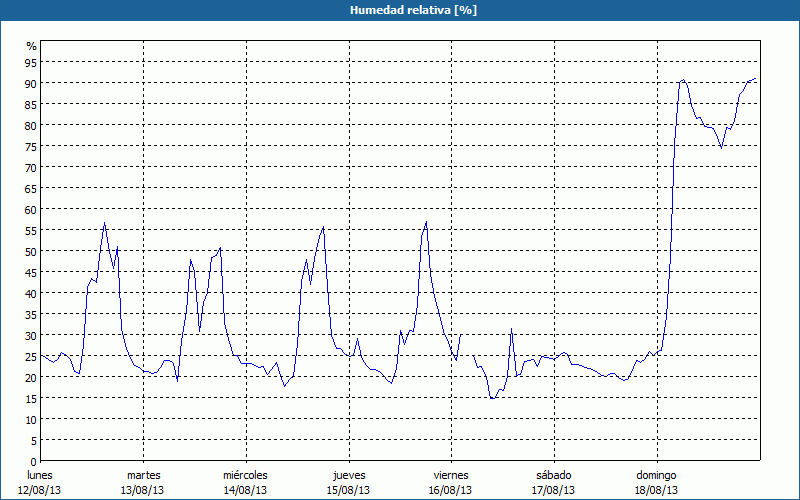This screenshot has height=500, width=800.
Task: Select the 'viernes' day label
Action: pyautogui.click(x=451, y=475)
